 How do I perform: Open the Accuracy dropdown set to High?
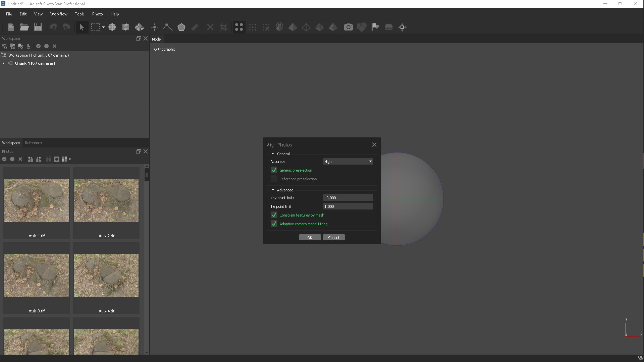pyautogui.click(x=348, y=162)
